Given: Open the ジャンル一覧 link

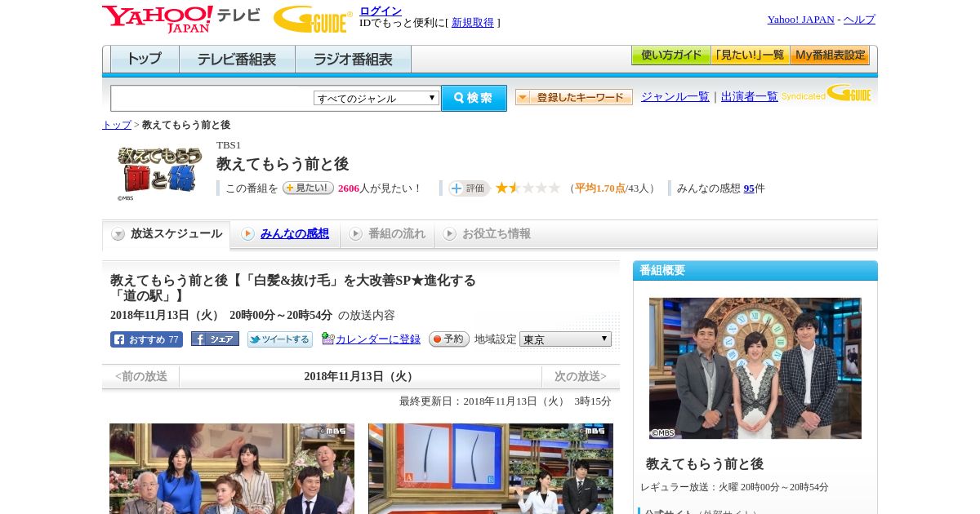Looking at the screenshot, I should [x=675, y=96].
